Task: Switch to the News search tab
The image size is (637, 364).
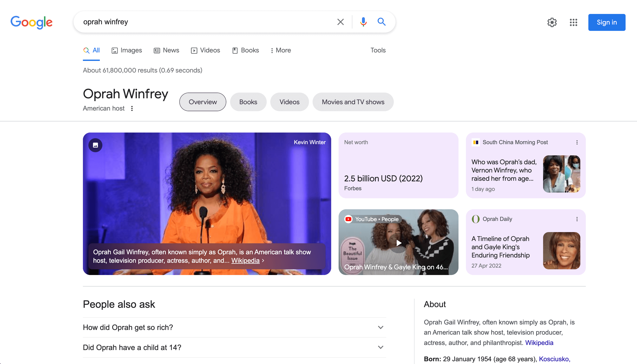Action: pos(166,50)
